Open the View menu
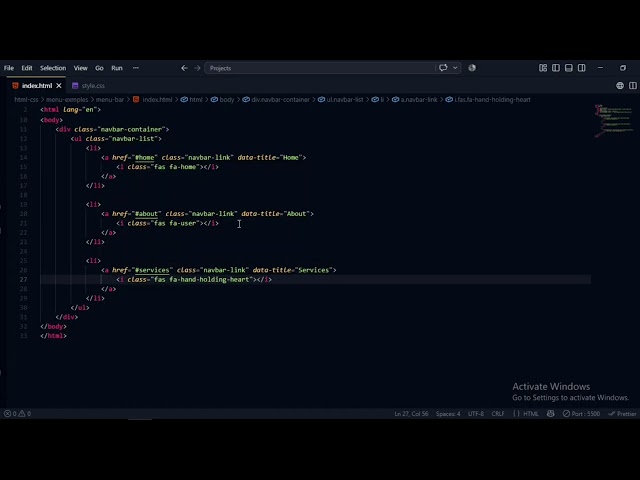Viewport: 640px width, 480px height. [80, 68]
